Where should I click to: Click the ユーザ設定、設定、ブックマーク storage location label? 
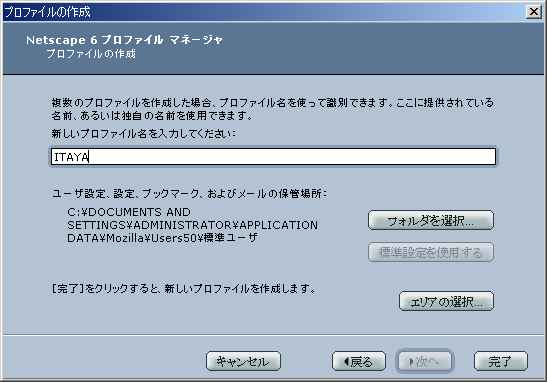[189, 193]
